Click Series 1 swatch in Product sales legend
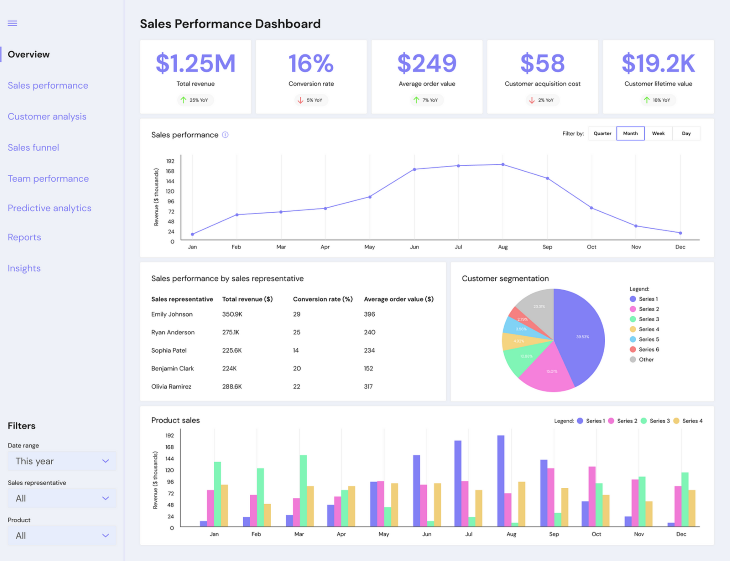Viewport: 730px width, 561px height. [580, 421]
